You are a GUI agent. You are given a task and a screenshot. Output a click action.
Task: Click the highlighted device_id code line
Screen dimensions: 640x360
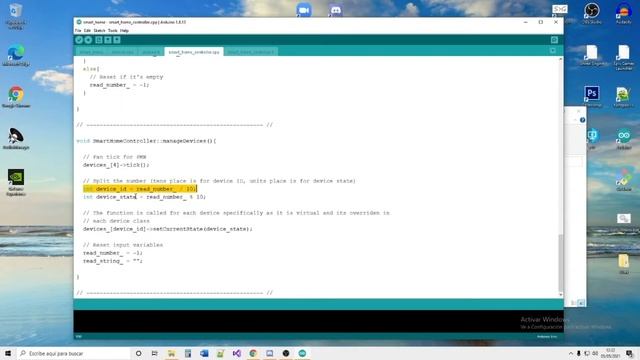click(x=140, y=189)
